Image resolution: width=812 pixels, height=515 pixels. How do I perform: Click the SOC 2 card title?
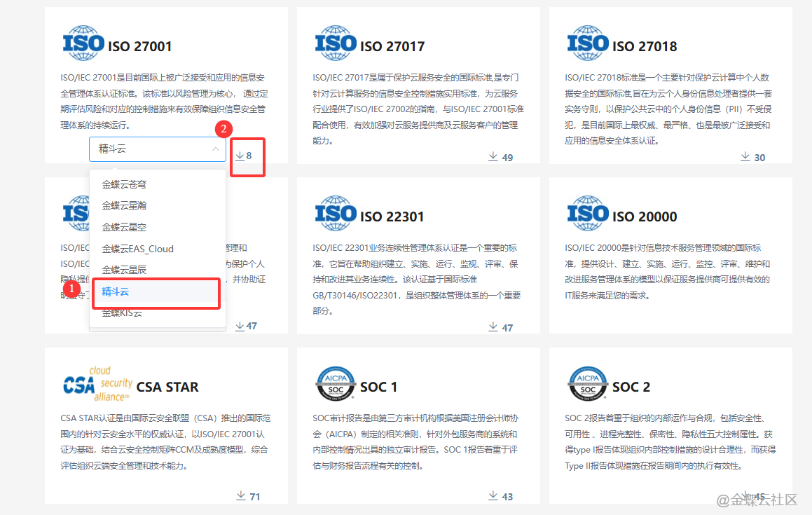pos(631,387)
